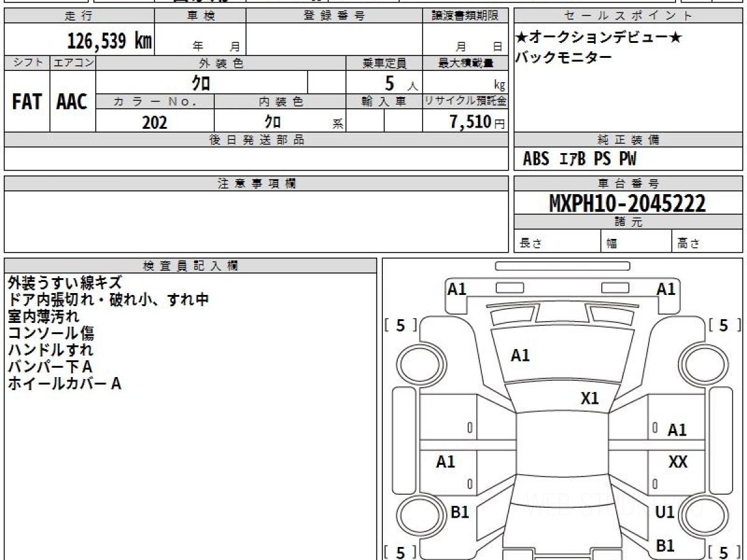This screenshot has width=747, height=560.
Task: Select the ホイールカバーA note
Action: 64,383
